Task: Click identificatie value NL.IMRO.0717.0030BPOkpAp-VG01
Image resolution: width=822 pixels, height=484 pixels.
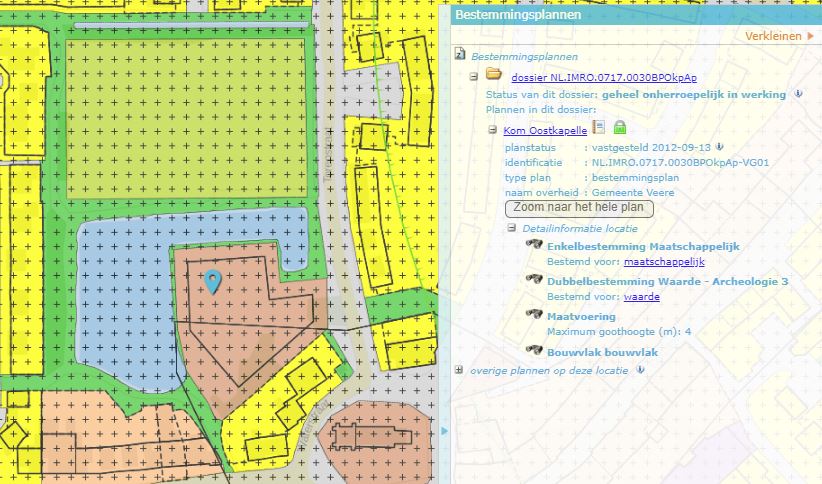Action: coord(680,163)
